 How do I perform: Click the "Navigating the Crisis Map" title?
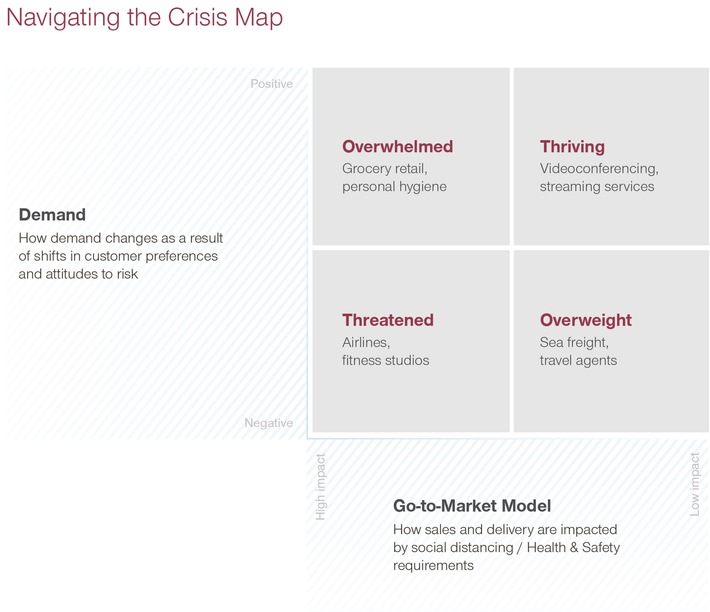(x=145, y=18)
